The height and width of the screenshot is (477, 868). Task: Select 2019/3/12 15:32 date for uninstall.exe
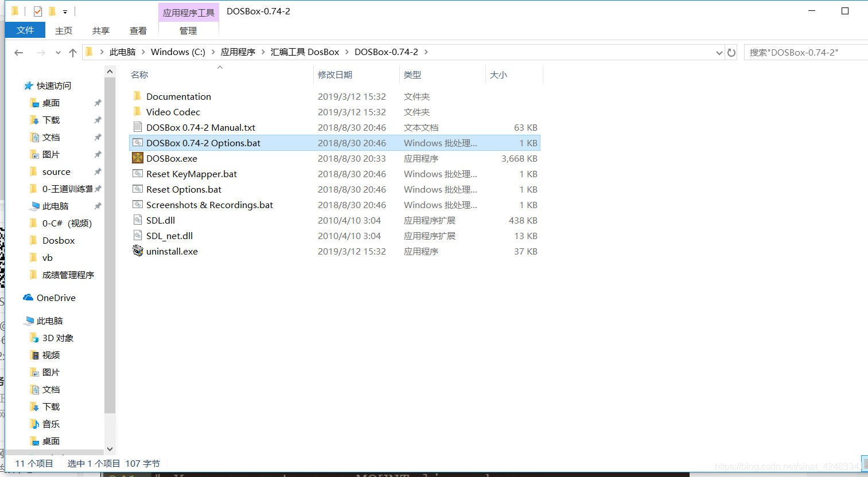coord(352,251)
